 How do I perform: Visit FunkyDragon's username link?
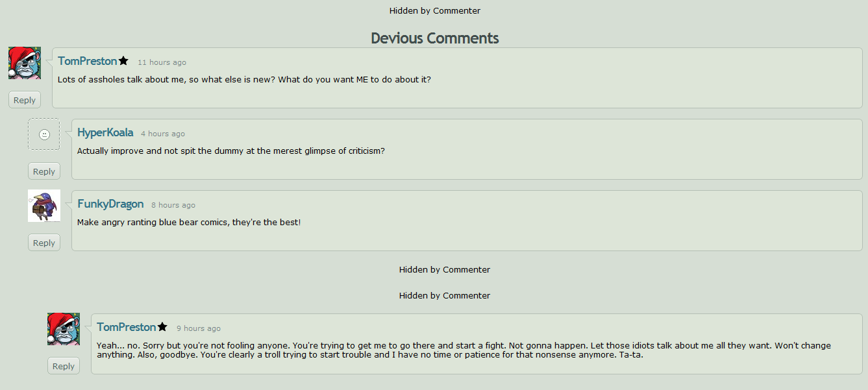point(110,204)
